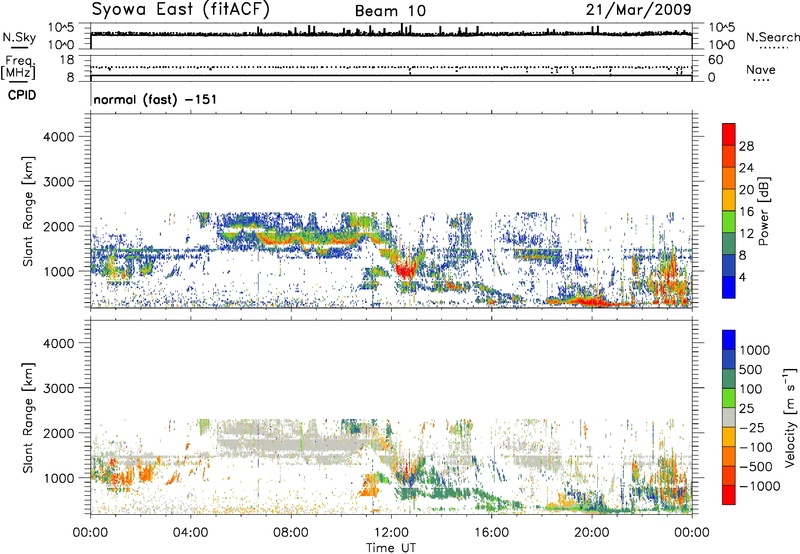Click the "28" label on the power colorbar

[746, 146]
